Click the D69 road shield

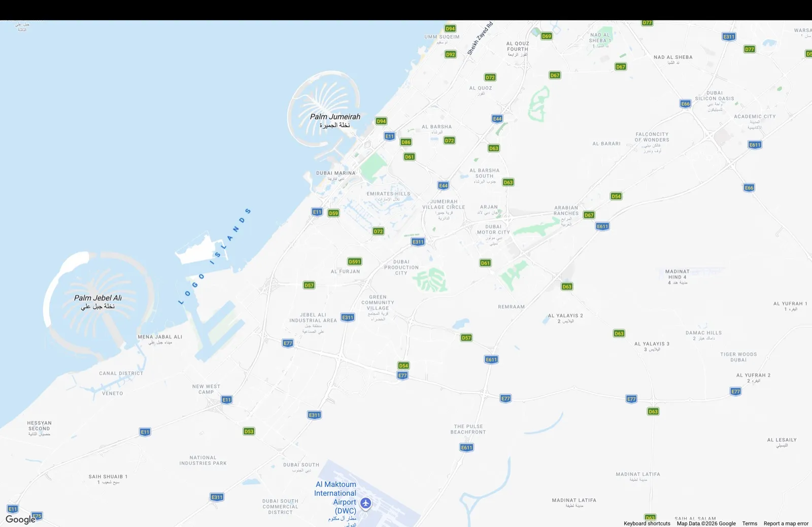point(547,36)
